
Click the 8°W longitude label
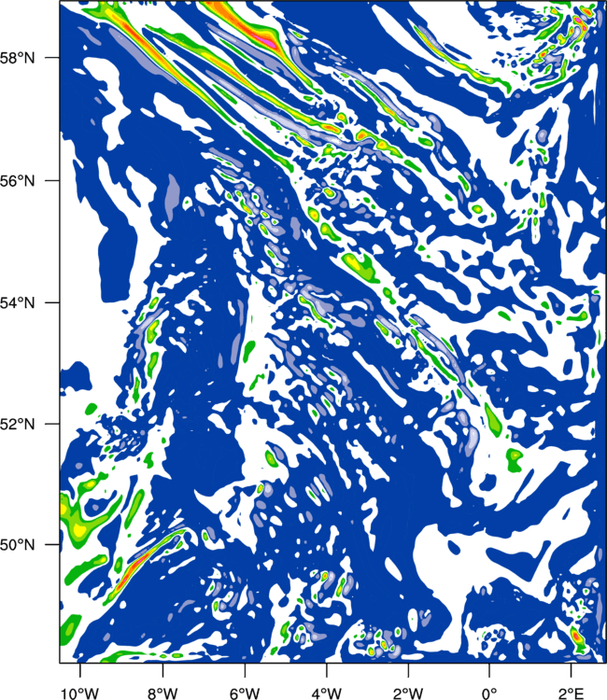(162, 693)
